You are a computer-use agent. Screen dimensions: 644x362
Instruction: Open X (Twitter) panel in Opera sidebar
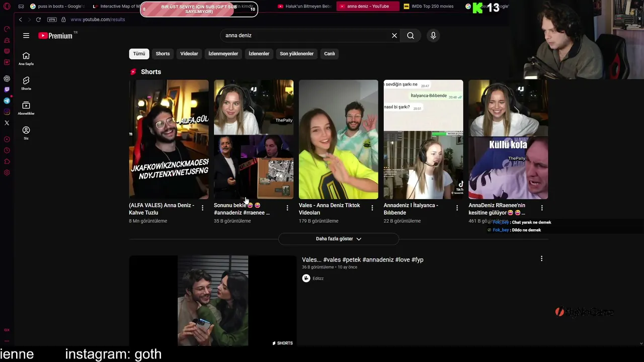coord(7,123)
